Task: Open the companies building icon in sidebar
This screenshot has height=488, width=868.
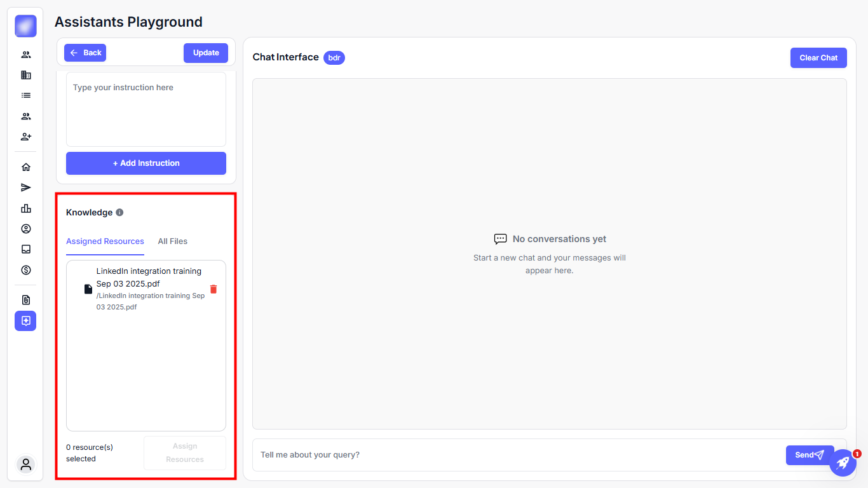Action: tap(26, 75)
